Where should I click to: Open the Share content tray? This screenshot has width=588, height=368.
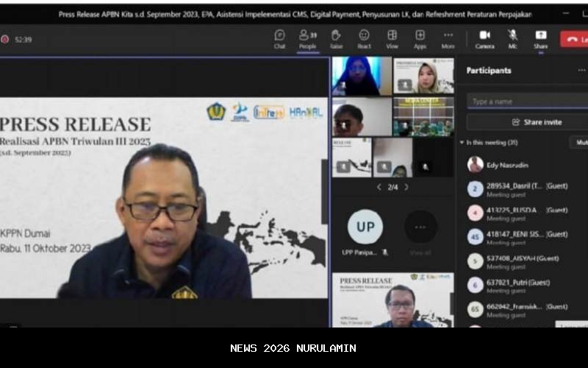540,40
